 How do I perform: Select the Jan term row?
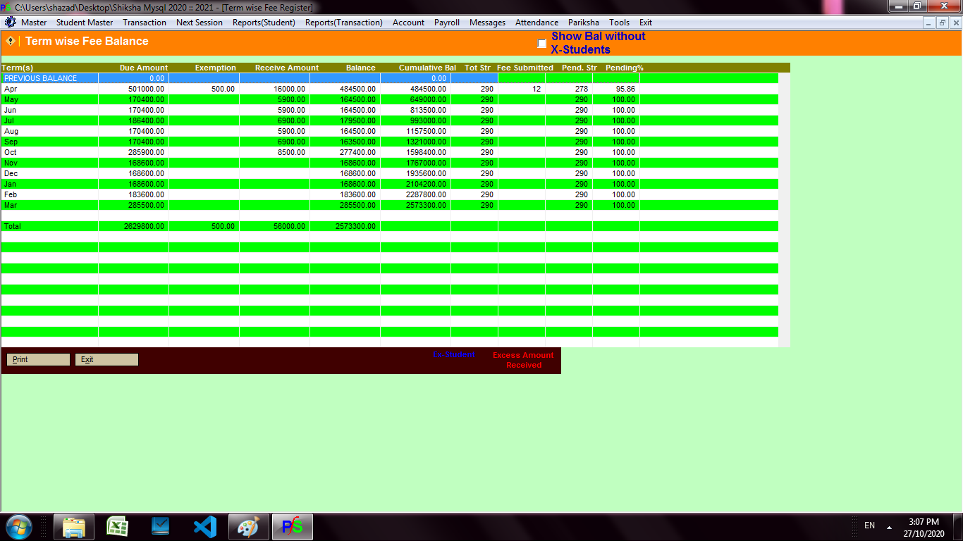tap(390, 184)
